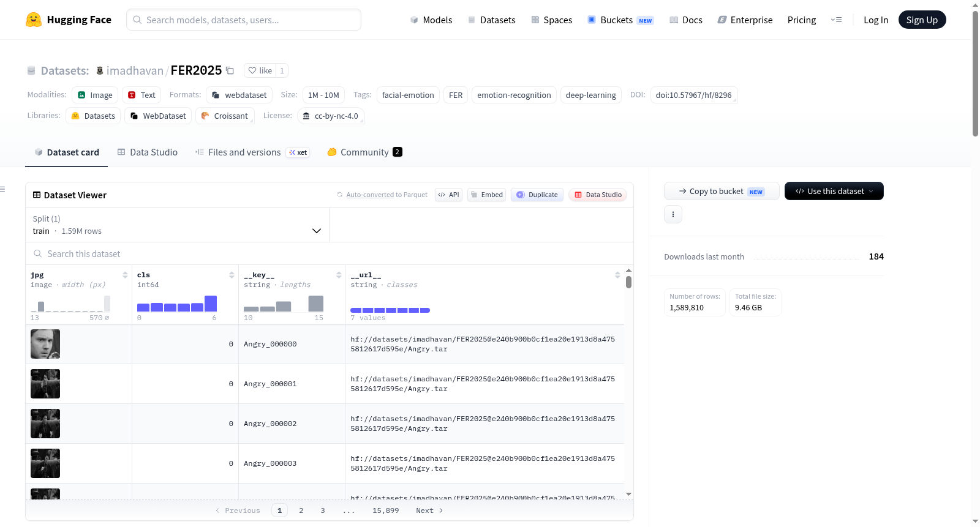Image resolution: width=980 pixels, height=527 pixels.
Task: Click Log In
Action: (876, 20)
